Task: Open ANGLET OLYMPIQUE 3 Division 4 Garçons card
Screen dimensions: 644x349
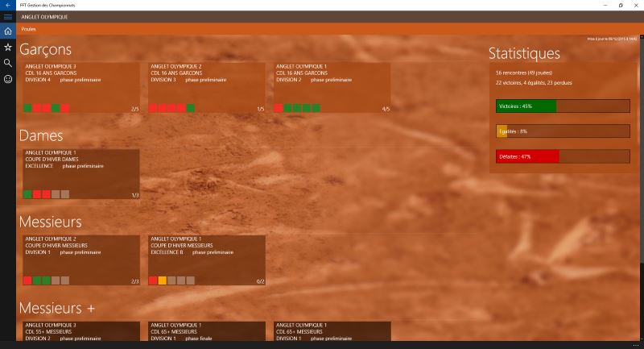Action: 81,88
